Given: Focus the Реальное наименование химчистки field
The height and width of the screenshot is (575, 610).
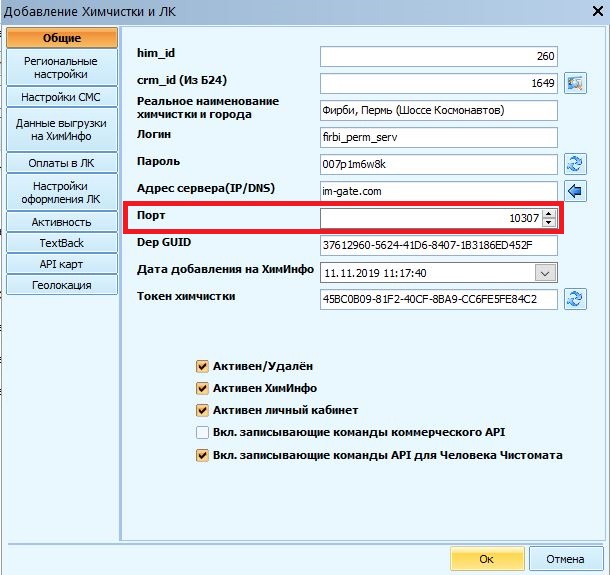Looking at the screenshot, I should [439, 110].
